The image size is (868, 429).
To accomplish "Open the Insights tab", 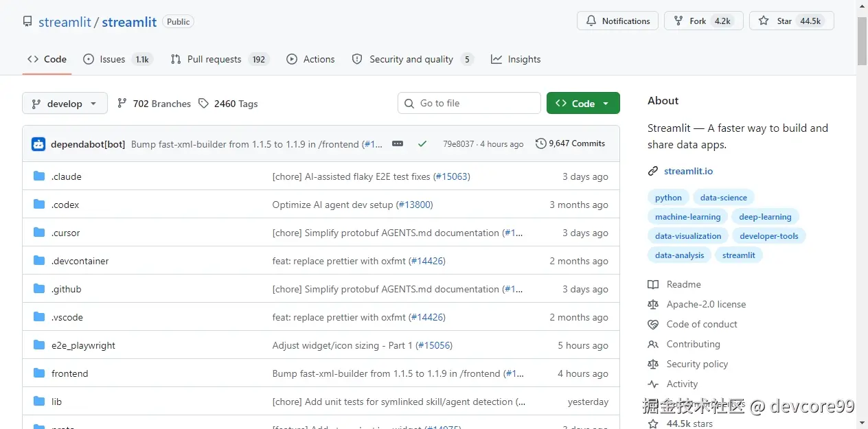I will (x=516, y=59).
